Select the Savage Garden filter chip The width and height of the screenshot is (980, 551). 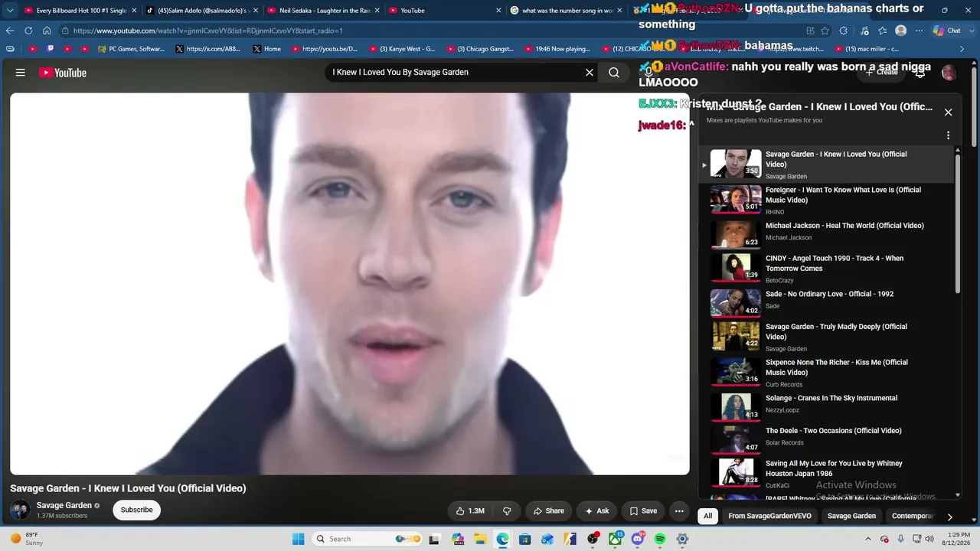click(x=851, y=516)
